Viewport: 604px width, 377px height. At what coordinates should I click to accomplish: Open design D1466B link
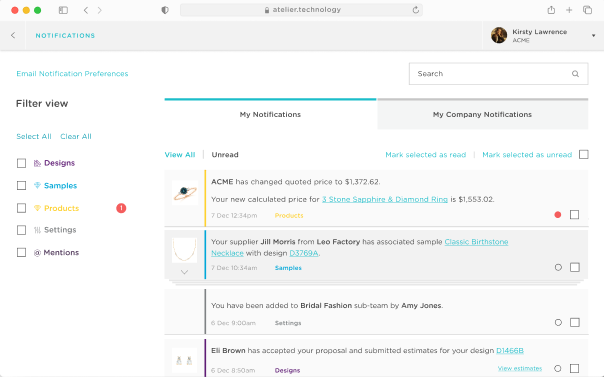tap(510, 351)
